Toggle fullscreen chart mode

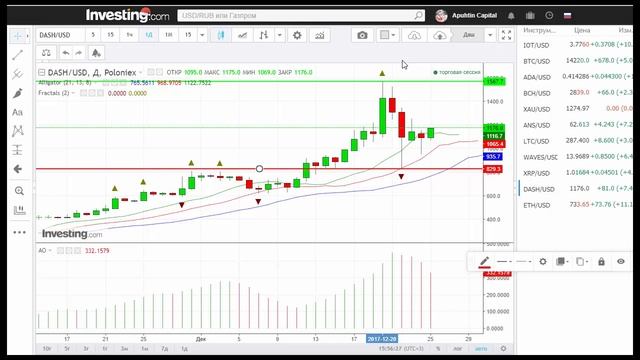[506, 35]
